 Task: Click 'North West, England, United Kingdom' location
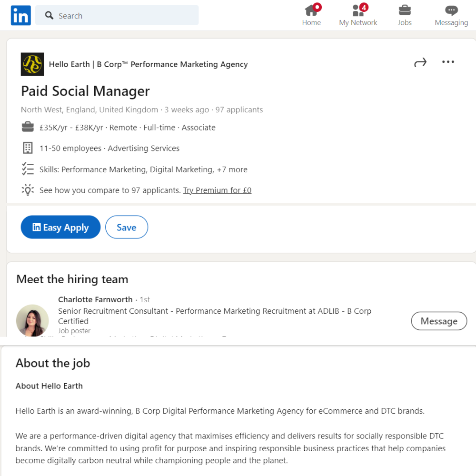click(x=89, y=109)
